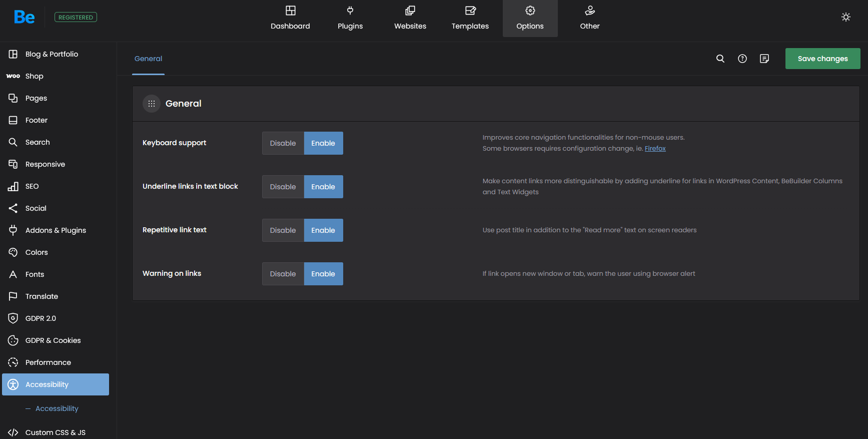This screenshot has height=439, width=868.
Task: Click the notes icon beside Save changes
Action: 764,59
